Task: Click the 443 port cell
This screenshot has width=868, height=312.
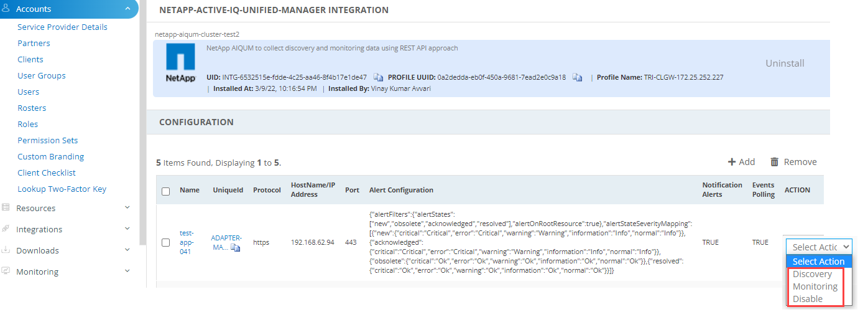Action: (351, 242)
